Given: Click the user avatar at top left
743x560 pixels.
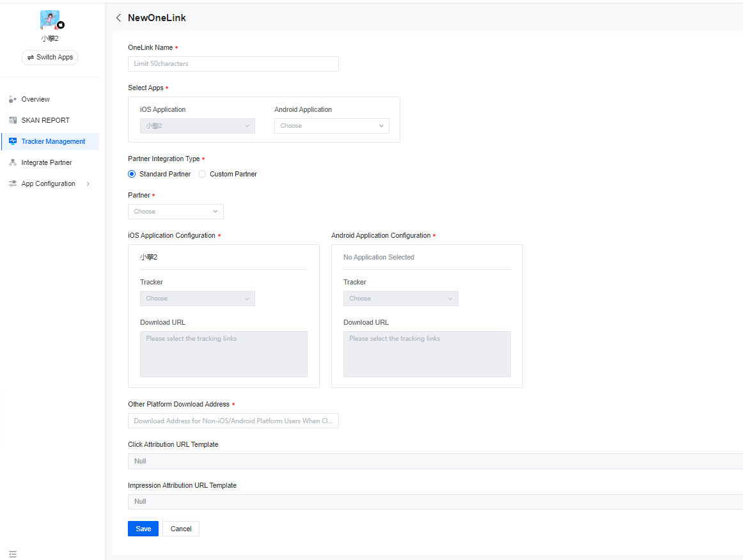Looking at the screenshot, I should [49, 19].
